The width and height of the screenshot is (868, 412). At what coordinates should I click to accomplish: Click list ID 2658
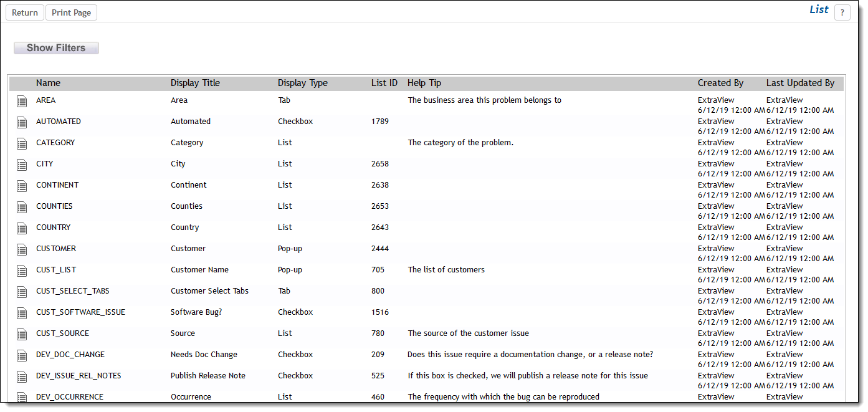click(x=380, y=163)
